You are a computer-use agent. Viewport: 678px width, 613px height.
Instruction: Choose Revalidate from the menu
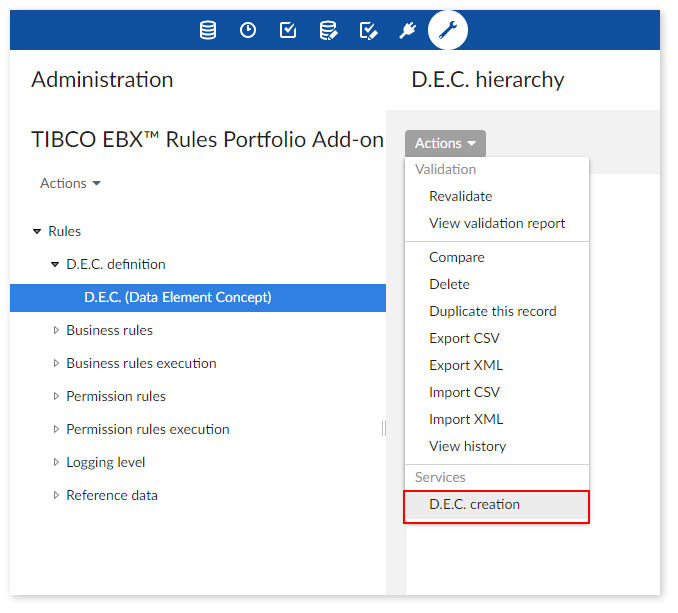coord(497,197)
